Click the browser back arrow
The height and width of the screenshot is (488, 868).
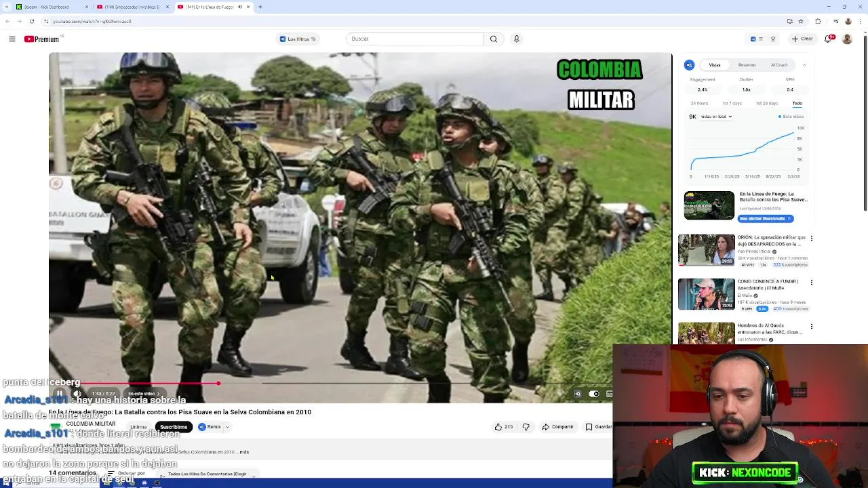[7, 22]
